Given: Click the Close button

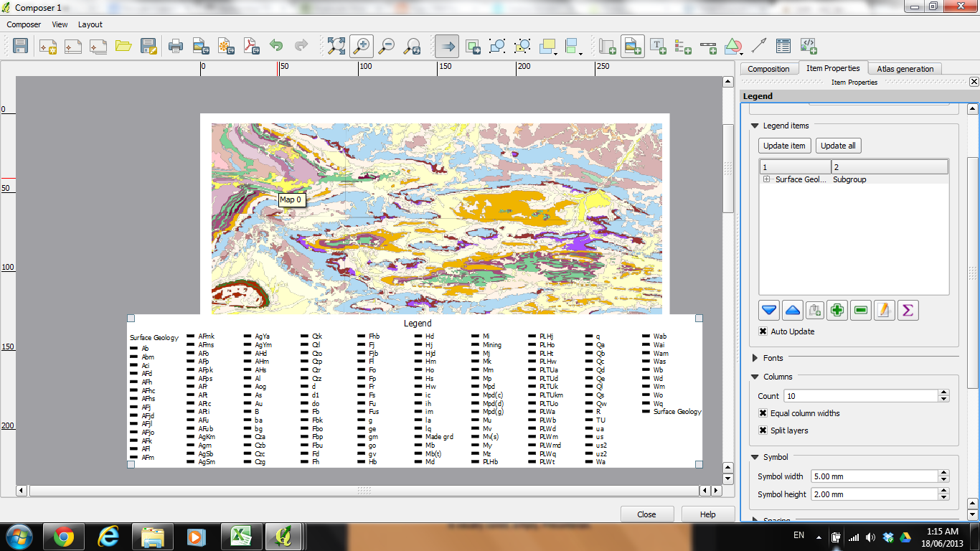Looking at the screenshot, I should [x=646, y=514].
